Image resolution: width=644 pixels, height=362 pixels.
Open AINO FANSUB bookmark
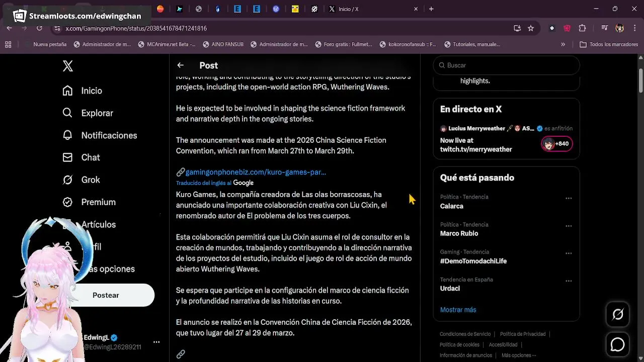tap(223, 44)
